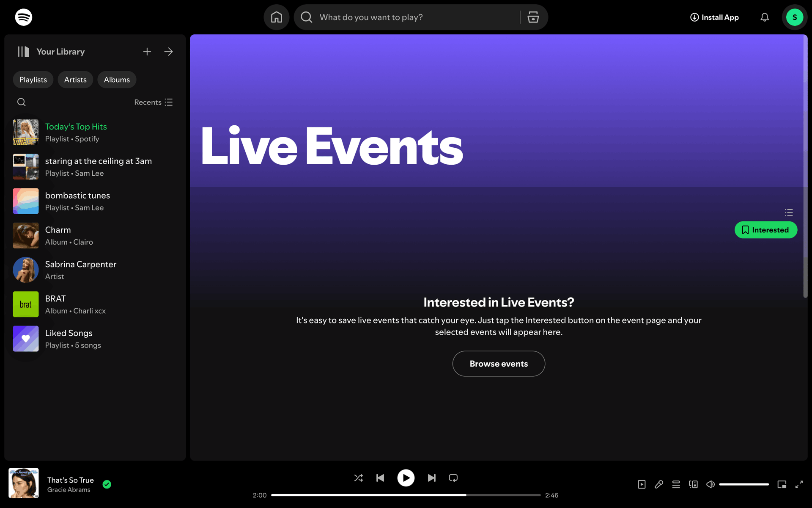Open Liked Songs playlist
The width and height of the screenshot is (812, 508).
(x=95, y=339)
